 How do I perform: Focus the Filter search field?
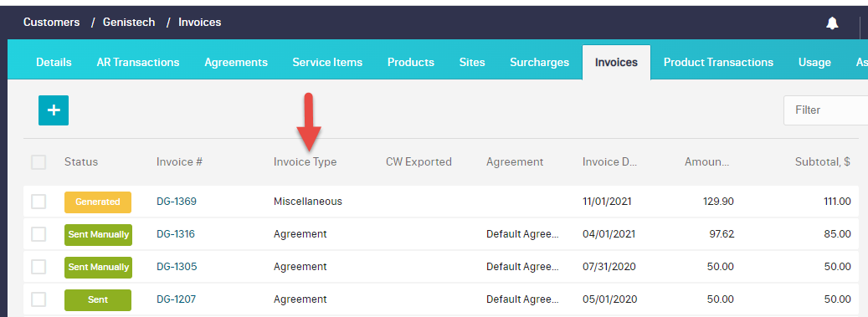[825, 110]
